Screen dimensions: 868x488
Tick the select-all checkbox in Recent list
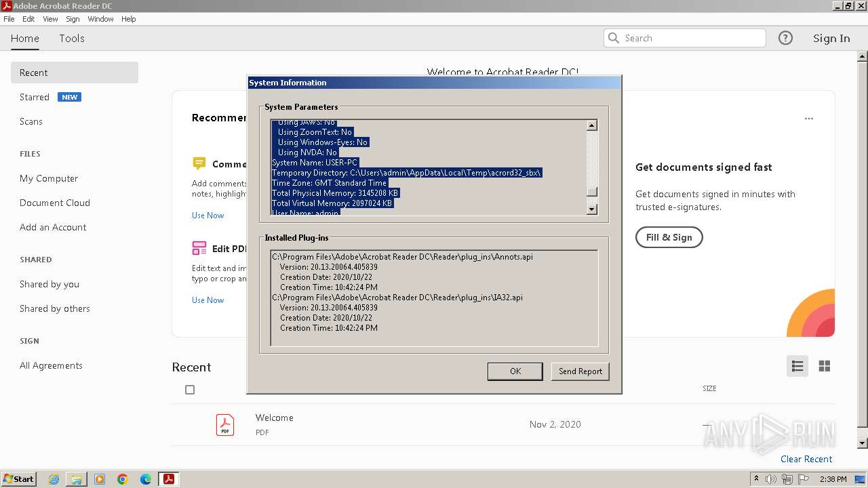point(190,390)
